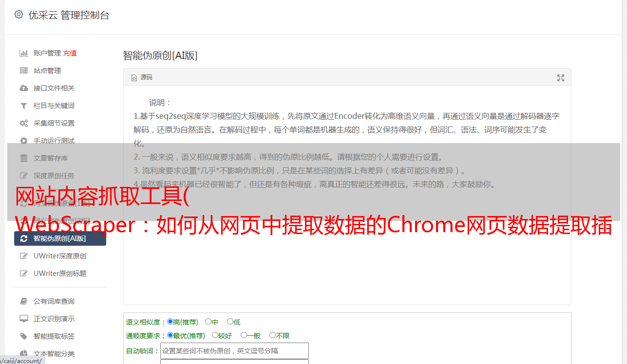Click the red 充值 link
627x364 pixels.
(70, 53)
